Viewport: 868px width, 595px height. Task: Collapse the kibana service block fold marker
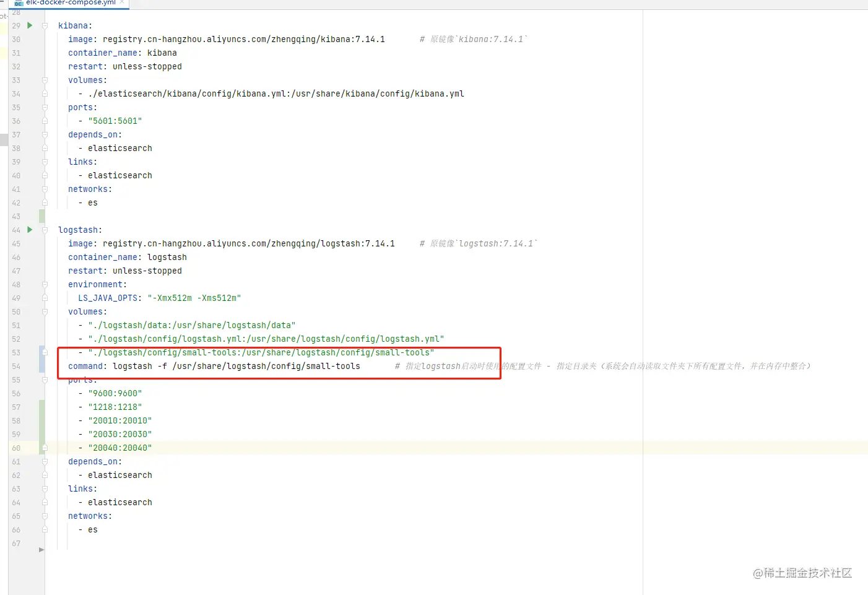[x=45, y=25]
